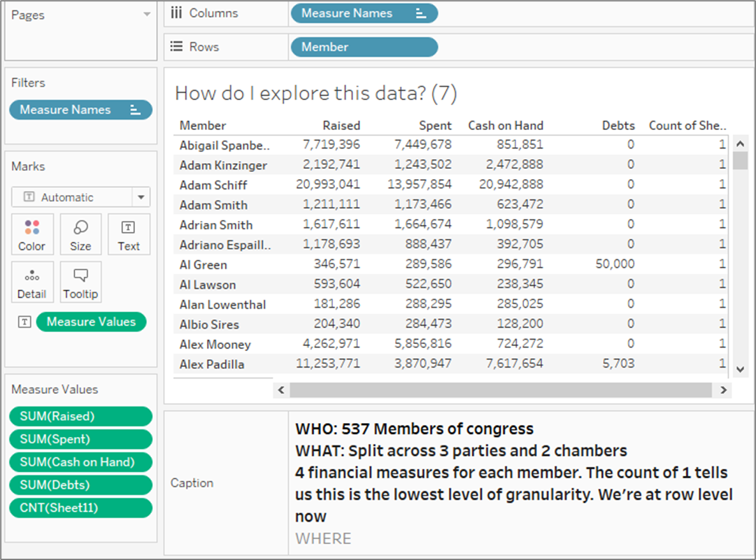Select the SUM(Debts) measure pill
The height and width of the screenshot is (560, 756).
[81, 485]
